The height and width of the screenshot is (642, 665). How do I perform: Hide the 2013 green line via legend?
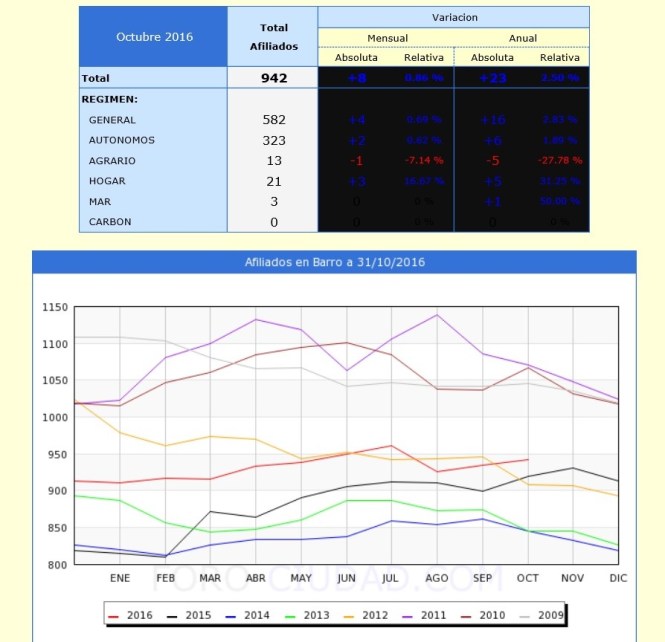click(310, 613)
